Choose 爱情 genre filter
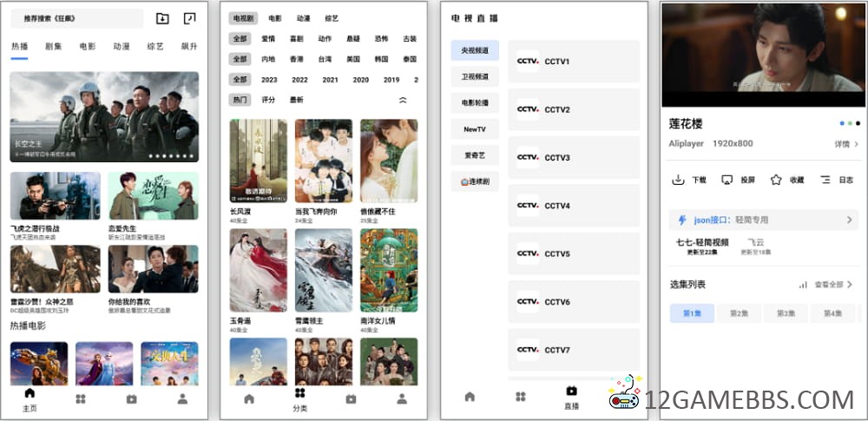The width and height of the screenshot is (868, 421). pyautogui.click(x=268, y=39)
